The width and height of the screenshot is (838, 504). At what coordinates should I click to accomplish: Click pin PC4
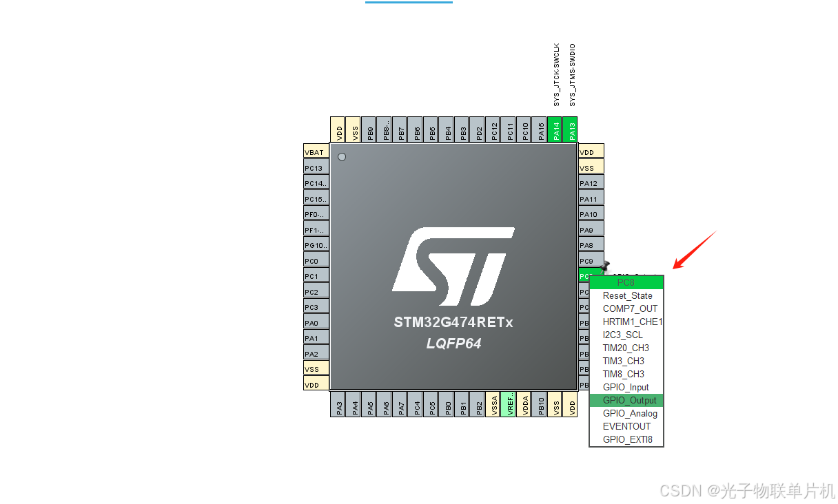(x=416, y=404)
